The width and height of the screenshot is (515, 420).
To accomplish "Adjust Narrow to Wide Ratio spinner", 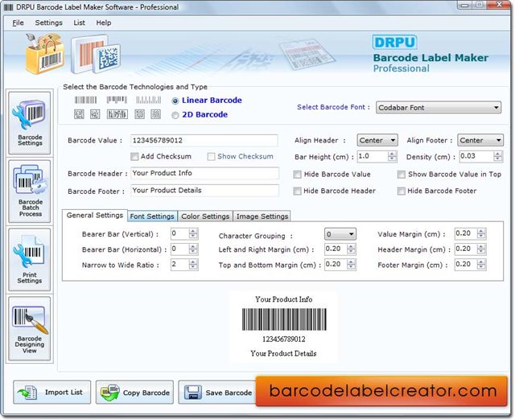I will pyautogui.click(x=193, y=265).
